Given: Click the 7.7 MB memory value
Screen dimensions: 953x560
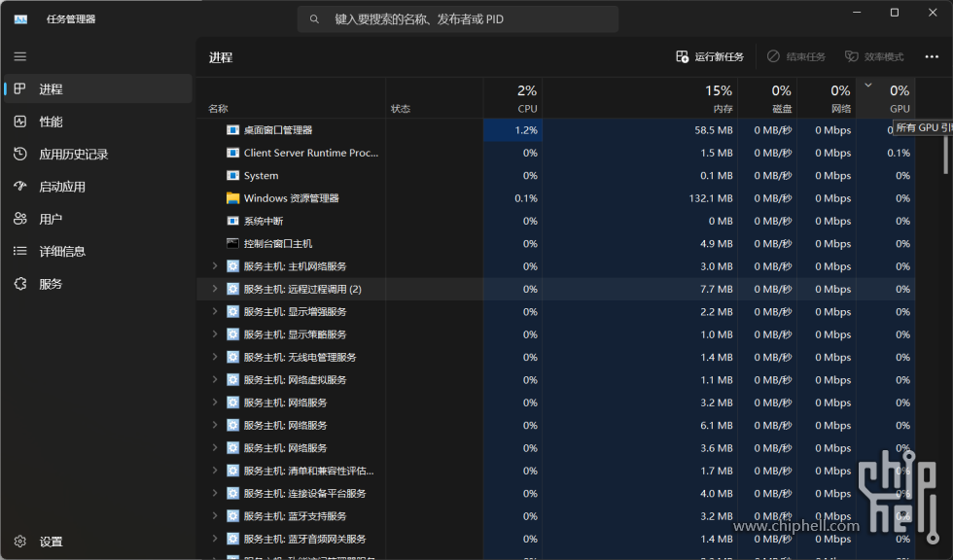Looking at the screenshot, I should 717,289.
